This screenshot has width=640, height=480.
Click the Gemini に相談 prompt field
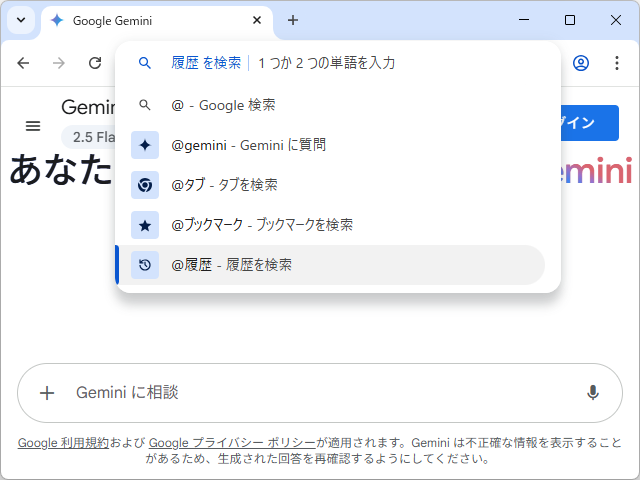[320, 393]
